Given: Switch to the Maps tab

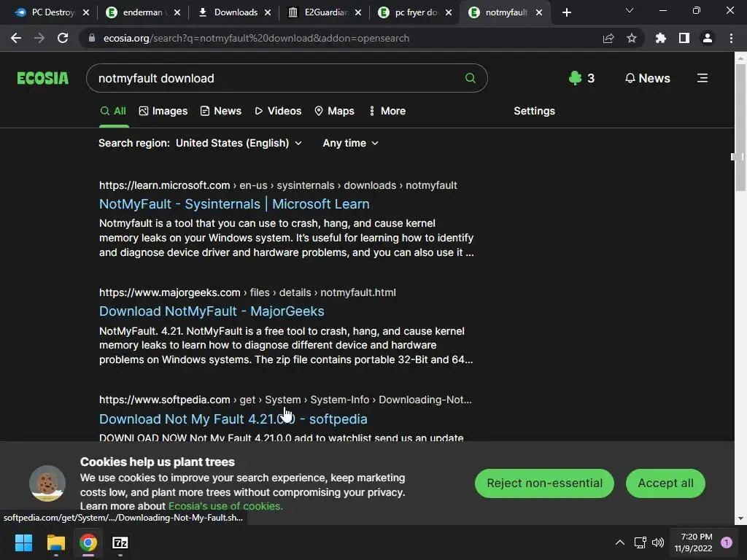Looking at the screenshot, I should [x=334, y=111].
